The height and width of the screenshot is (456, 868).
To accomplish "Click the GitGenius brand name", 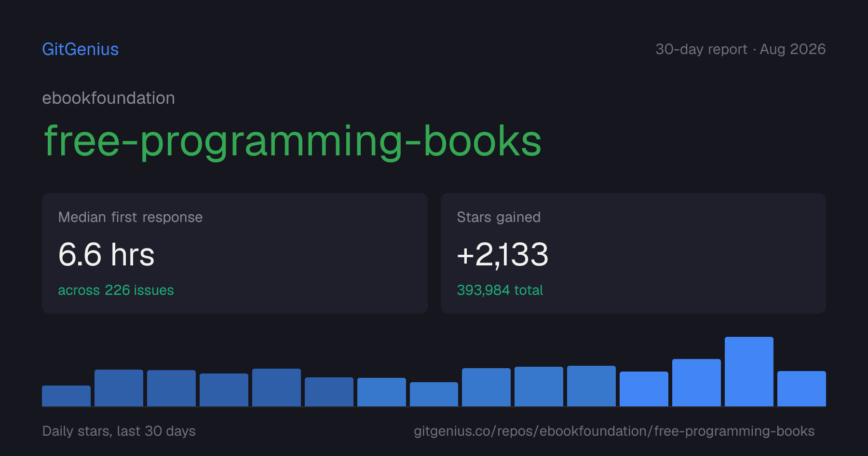I will tap(81, 49).
